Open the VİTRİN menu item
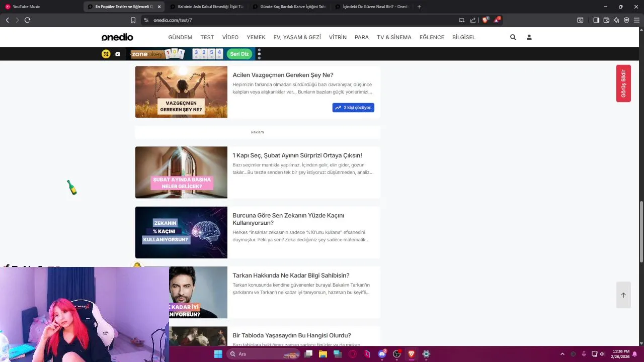644x362 pixels. (x=338, y=37)
